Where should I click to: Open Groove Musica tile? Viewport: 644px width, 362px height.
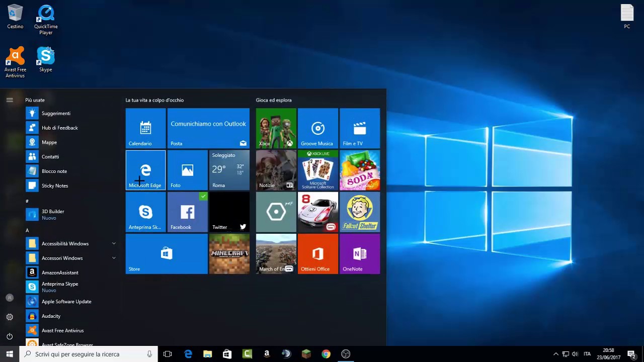317,128
